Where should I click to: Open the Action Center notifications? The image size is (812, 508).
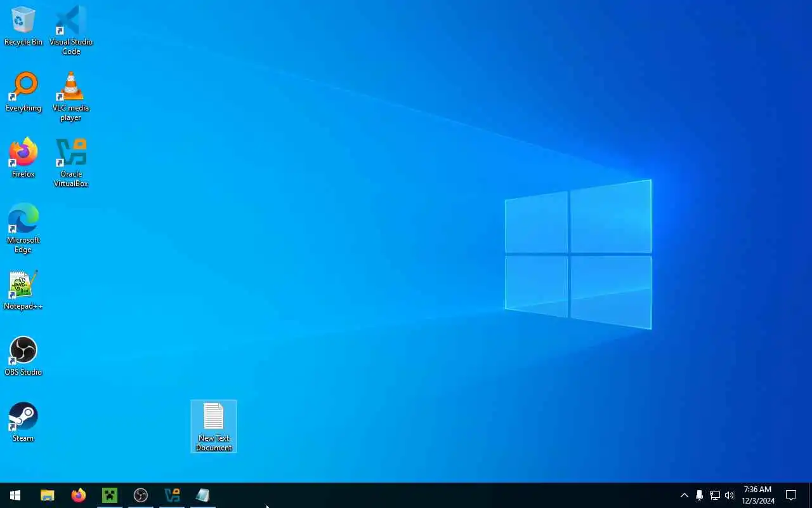point(791,495)
